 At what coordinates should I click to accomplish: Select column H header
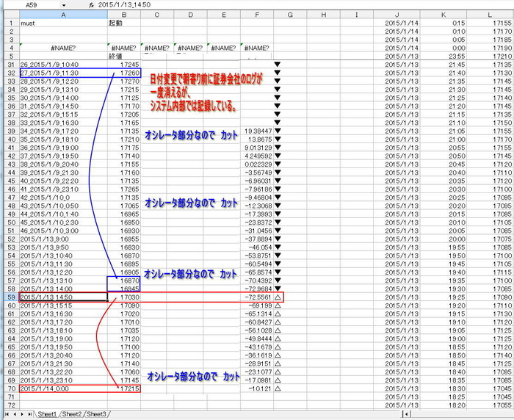[324, 15]
